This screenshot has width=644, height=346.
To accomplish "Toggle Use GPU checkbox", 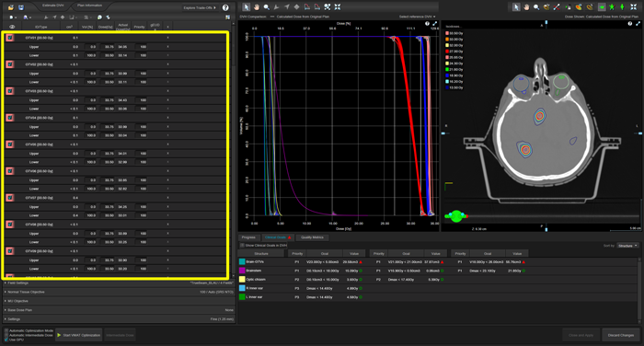I will 6,340.
